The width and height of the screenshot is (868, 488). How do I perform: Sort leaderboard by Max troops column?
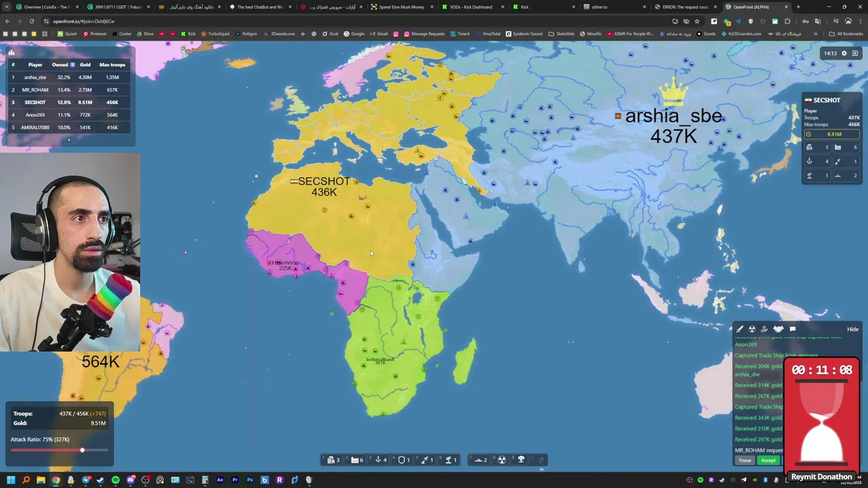112,65
